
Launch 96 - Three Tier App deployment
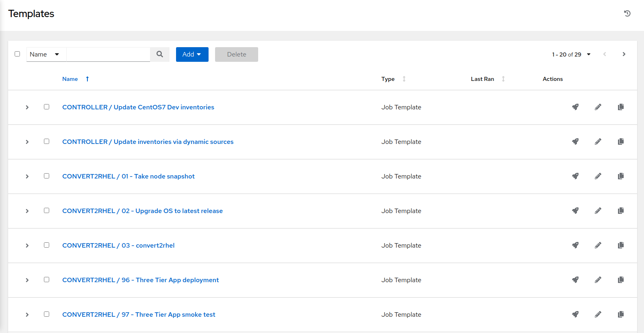tap(575, 280)
